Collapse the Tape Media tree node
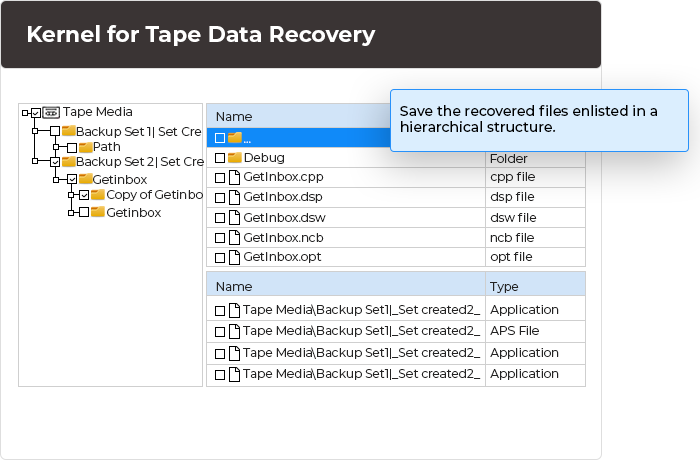Screen dimensions: 700x460 tap(25, 113)
